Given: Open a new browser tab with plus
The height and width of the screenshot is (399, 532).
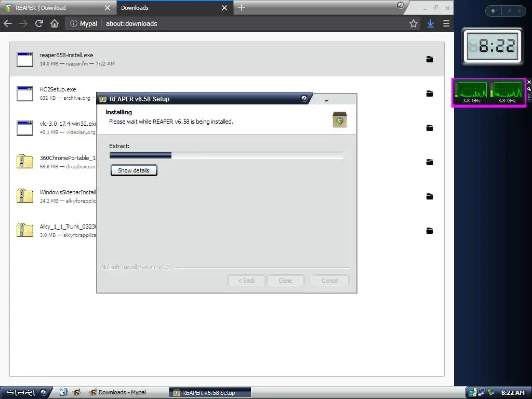Looking at the screenshot, I should tap(241, 7).
